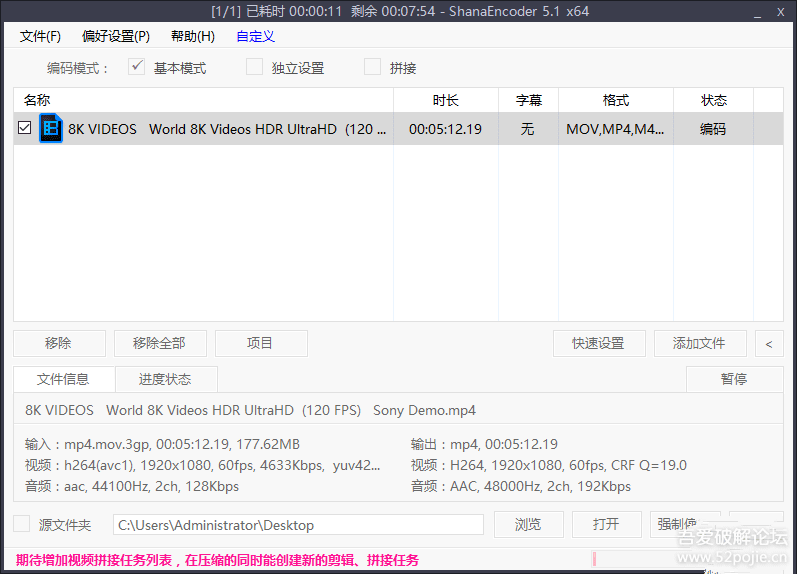Close the ShanaEncoder window

click(782, 11)
